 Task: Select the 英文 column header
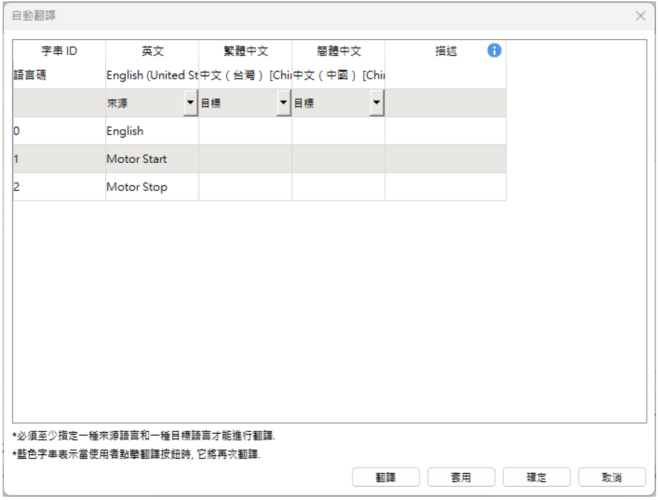(x=152, y=51)
